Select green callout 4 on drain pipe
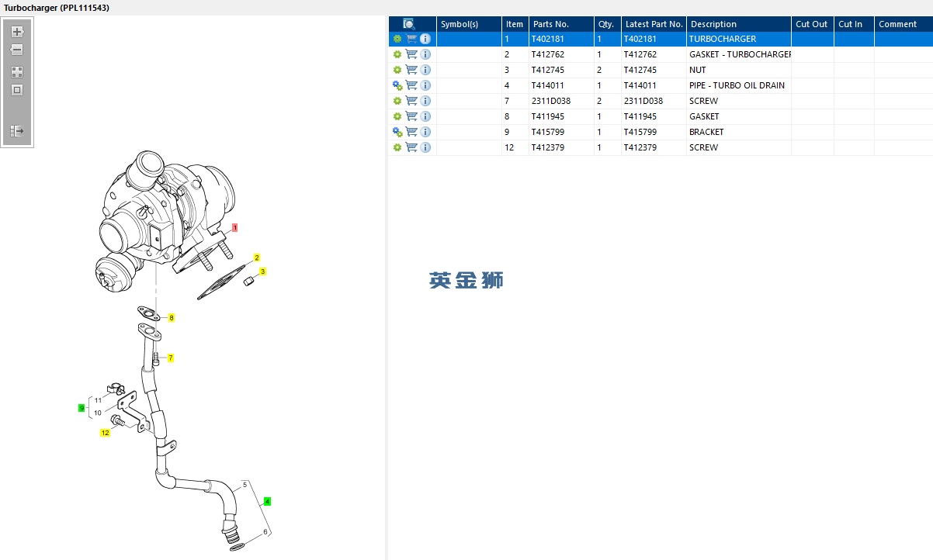Viewport: 933px width, 560px height. [x=267, y=502]
